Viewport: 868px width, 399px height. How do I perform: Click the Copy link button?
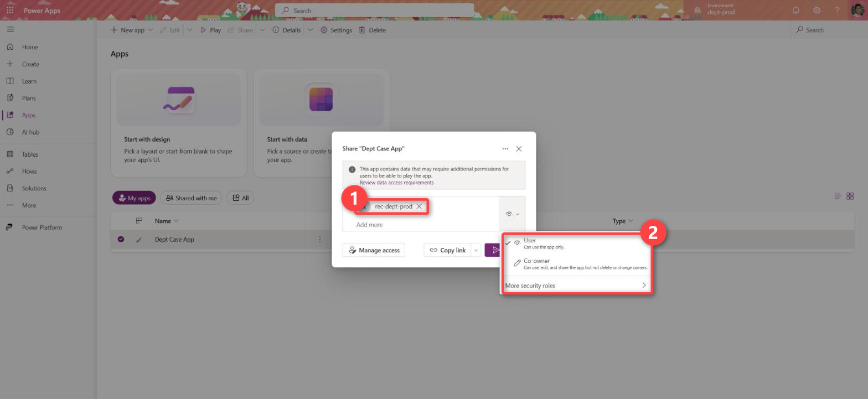click(447, 250)
